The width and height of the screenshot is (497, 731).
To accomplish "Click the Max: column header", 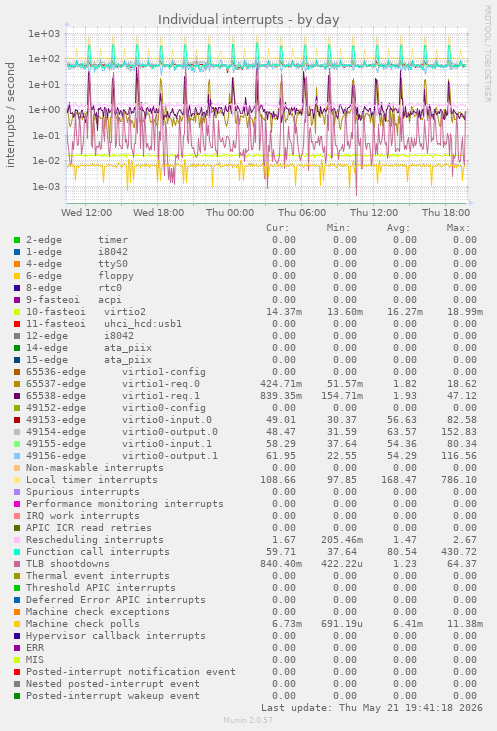I will 458,228.
